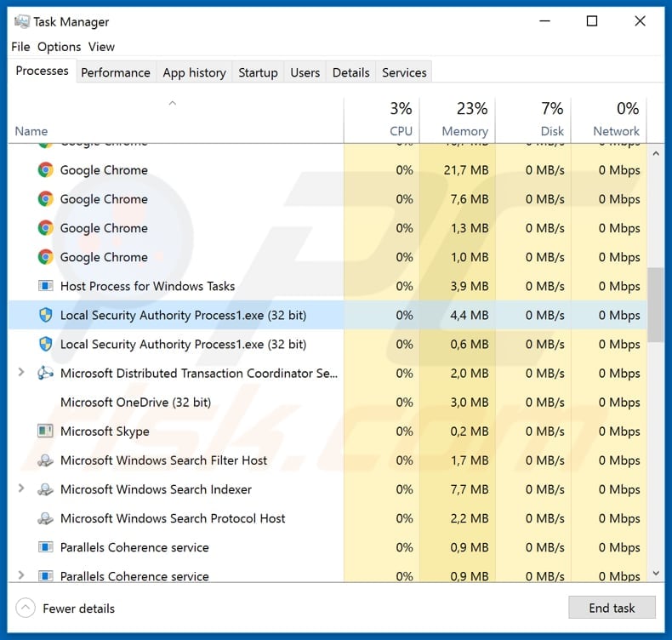Screen dimensions: 672x640
Task: Select Microsoft Windows Search Filter Host name
Action: 163,460
